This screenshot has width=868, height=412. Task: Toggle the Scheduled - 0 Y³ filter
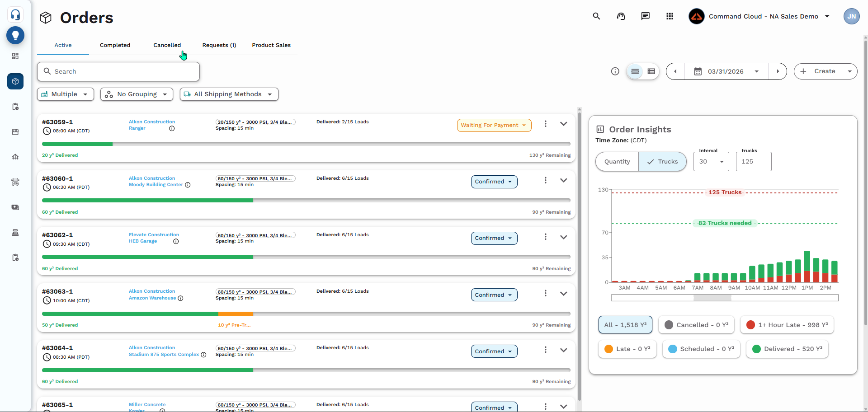701,349
